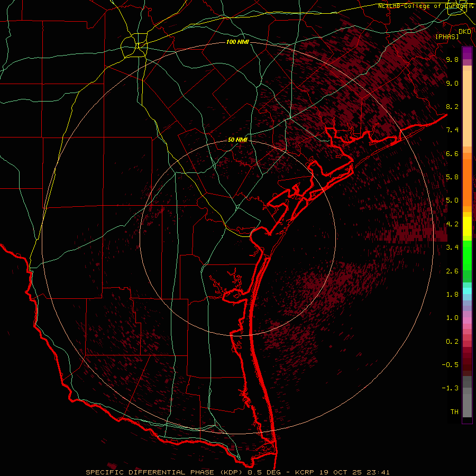Click the (KDP) abbreviation in caption
This screenshot has height=476, width=476.
[x=230, y=472]
